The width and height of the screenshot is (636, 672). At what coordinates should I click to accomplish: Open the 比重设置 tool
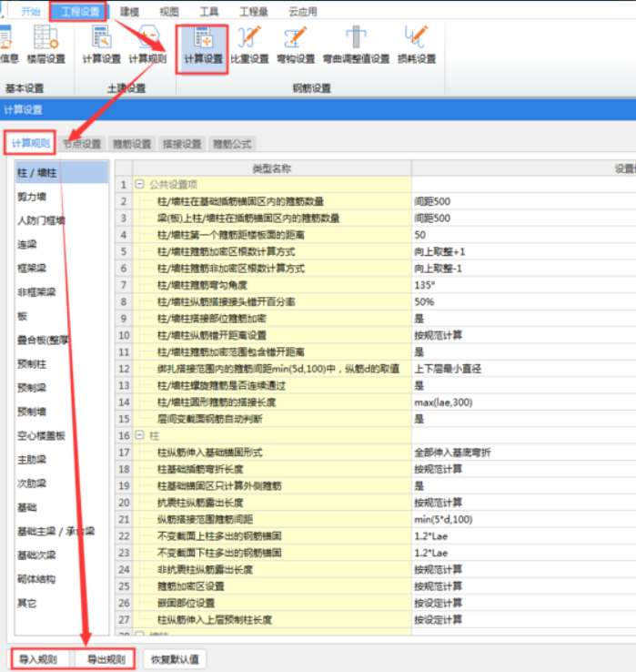tap(248, 45)
